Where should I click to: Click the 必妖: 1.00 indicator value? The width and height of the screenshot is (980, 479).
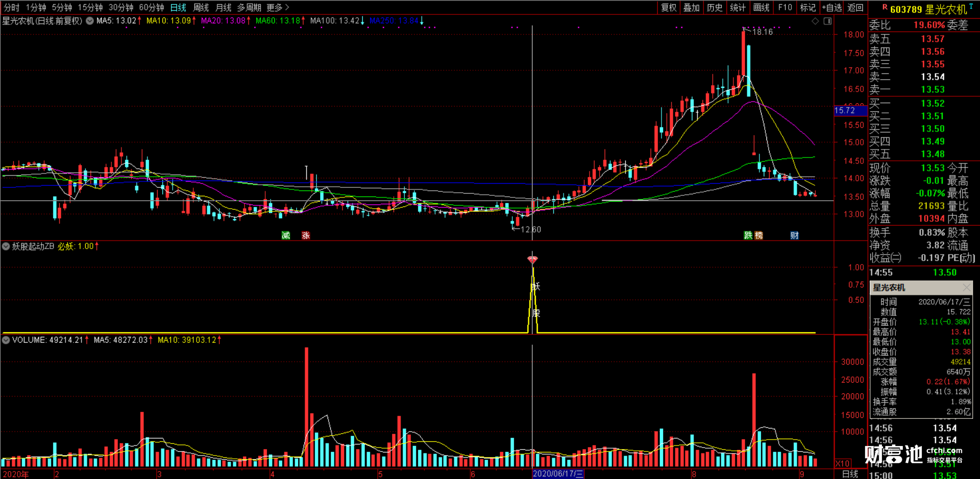(x=79, y=246)
